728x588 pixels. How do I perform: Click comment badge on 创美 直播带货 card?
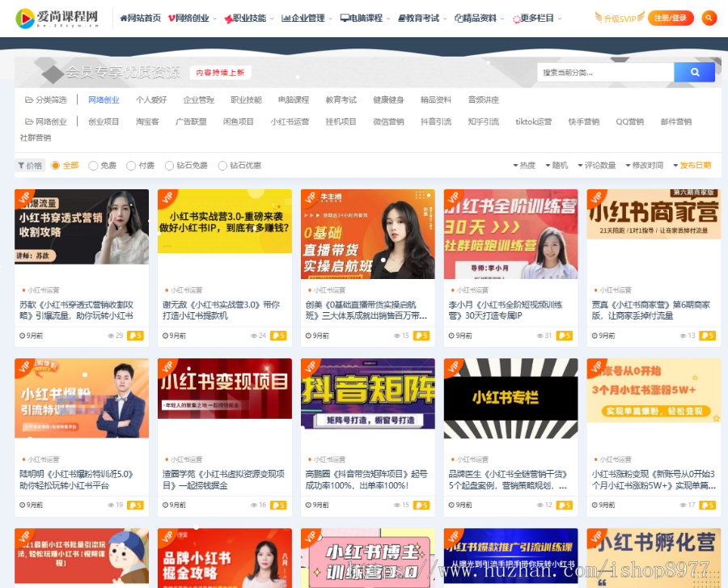pos(421,336)
